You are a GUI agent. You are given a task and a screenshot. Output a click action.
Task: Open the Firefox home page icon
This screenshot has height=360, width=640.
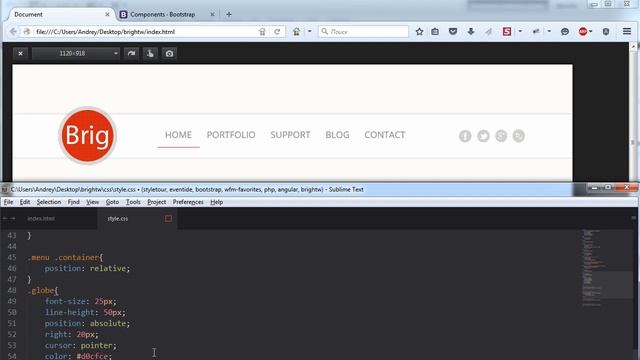[x=296, y=31]
